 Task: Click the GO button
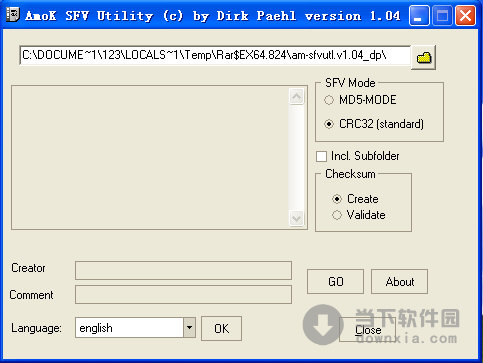click(335, 282)
